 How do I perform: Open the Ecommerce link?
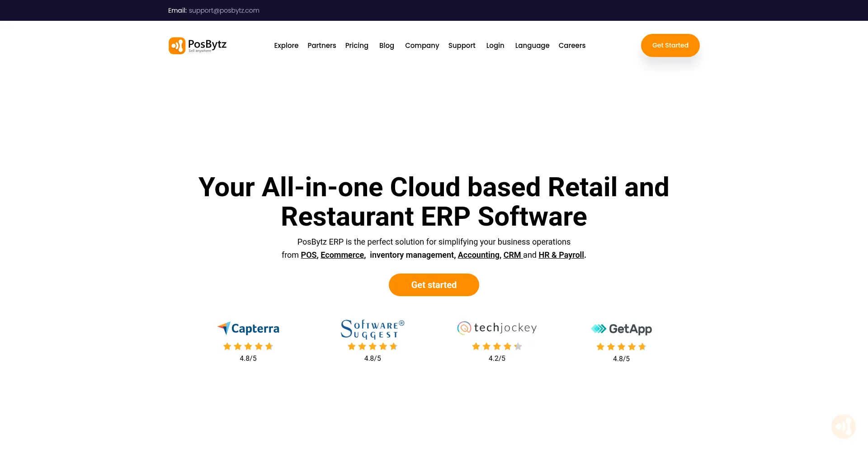[342, 255]
